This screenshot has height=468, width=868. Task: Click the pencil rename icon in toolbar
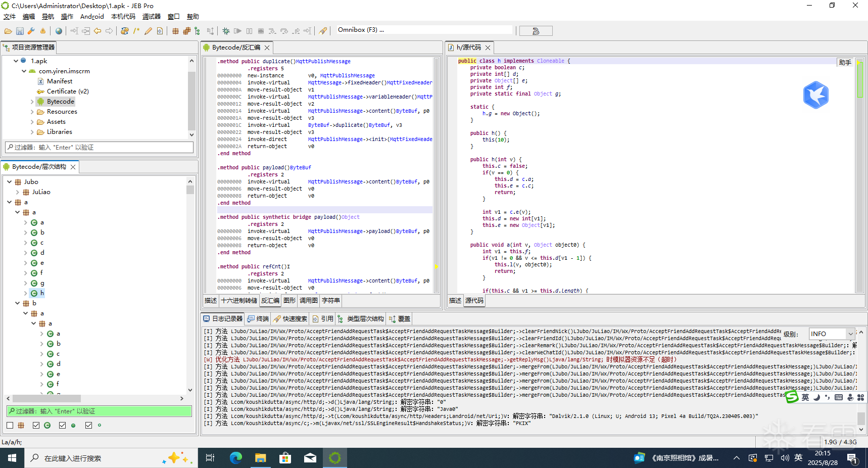(148, 31)
